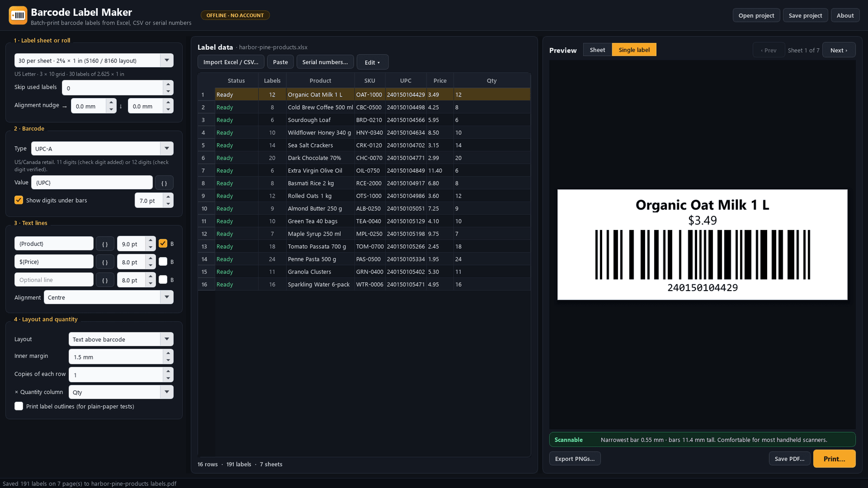
Task: Click the Print button
Action: (x=834, y=459)
